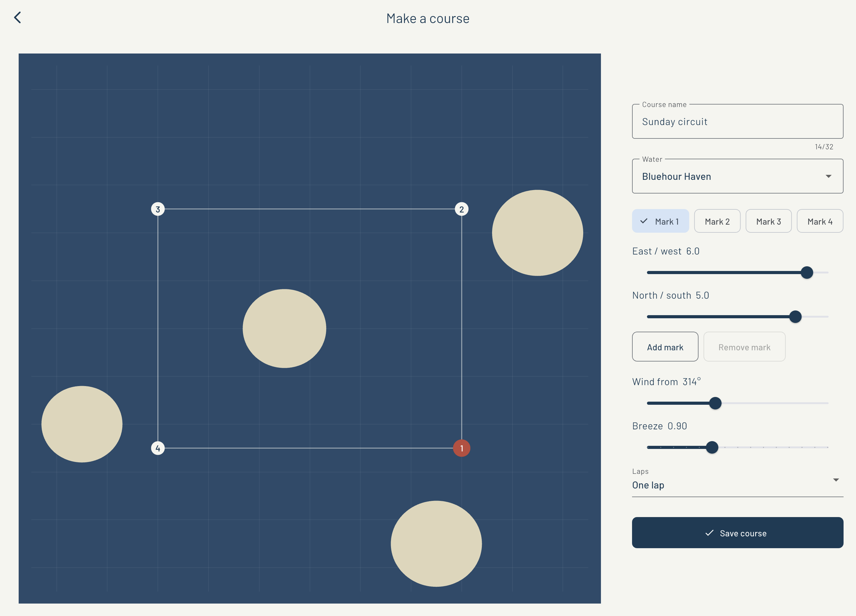The width and height of the screenshot is (856, 616).
Task: Click the 'Breeze 0.90' label
Action: click(659, 426)
